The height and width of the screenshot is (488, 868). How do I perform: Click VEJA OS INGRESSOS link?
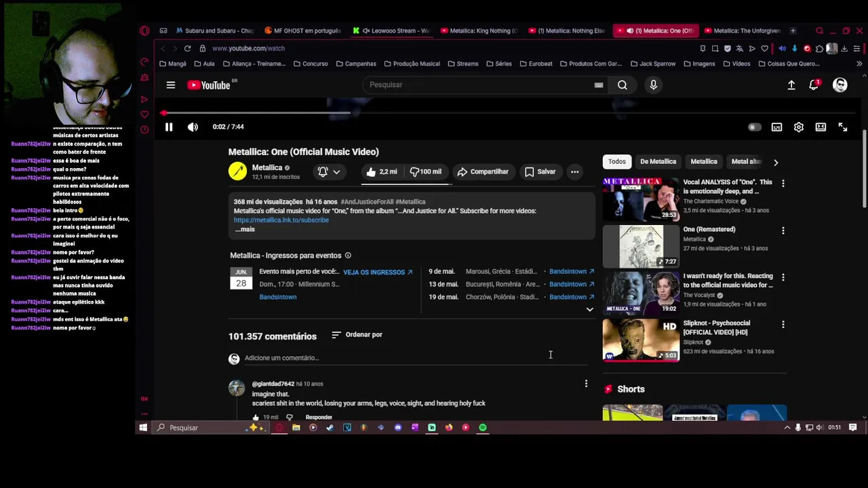point(378,272)
